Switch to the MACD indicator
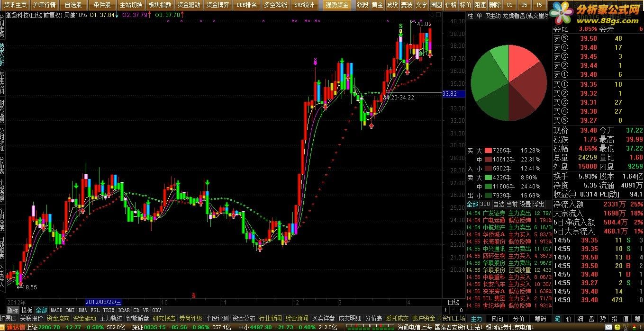 [56, 310]
